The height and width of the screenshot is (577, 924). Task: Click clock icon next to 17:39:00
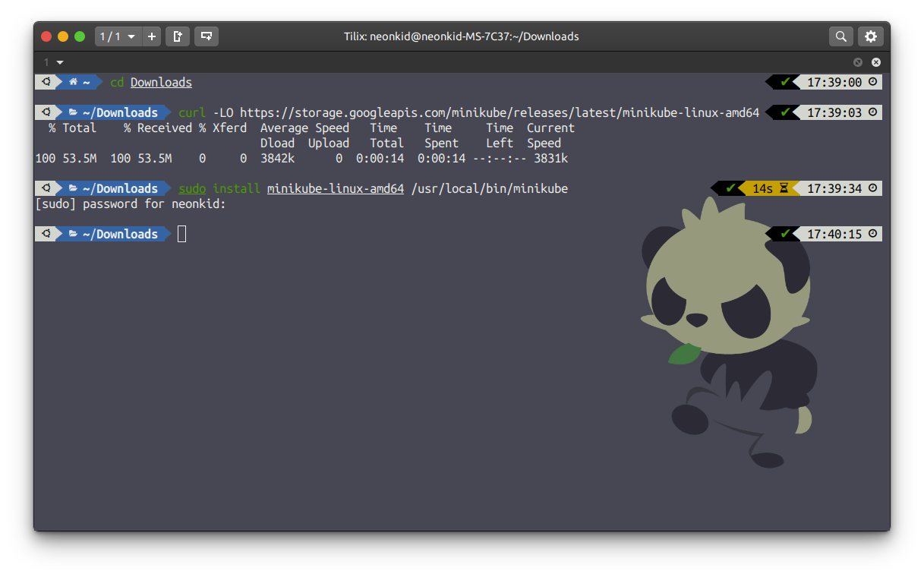coord(872,82)
